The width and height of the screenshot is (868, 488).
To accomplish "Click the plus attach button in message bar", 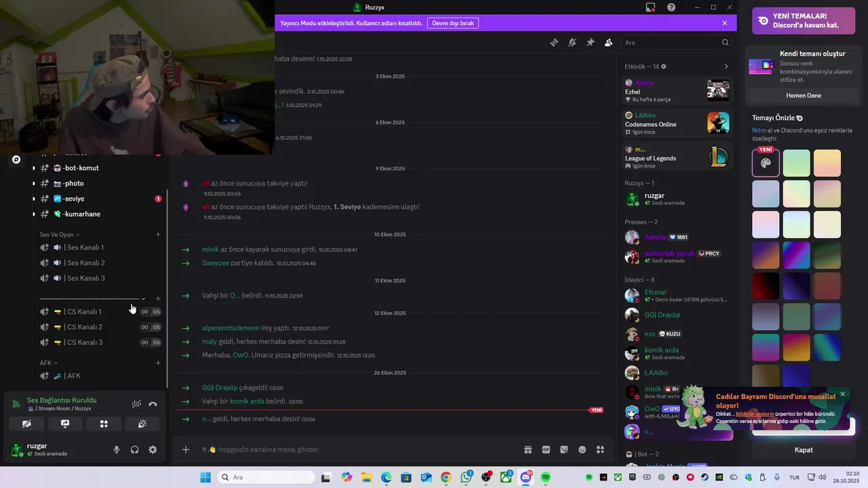I will 186,449.
